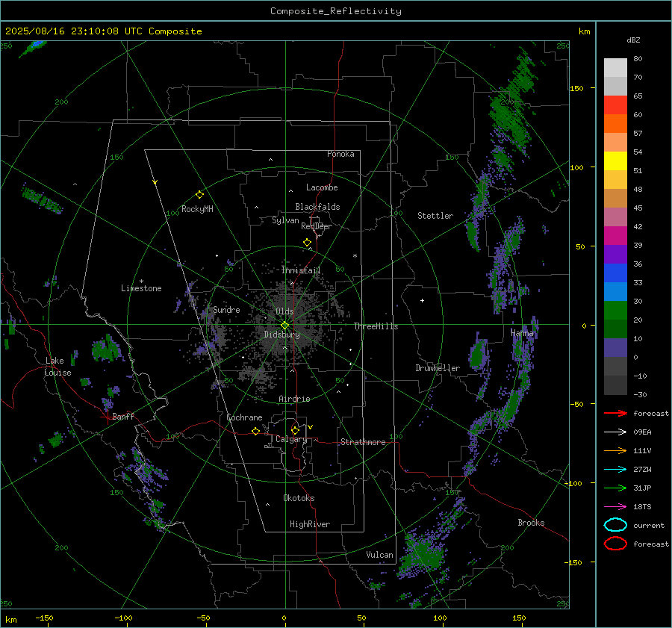Screen dimensions: 672x628
Task: Click the Lake Louise map label
Action: 57,367
